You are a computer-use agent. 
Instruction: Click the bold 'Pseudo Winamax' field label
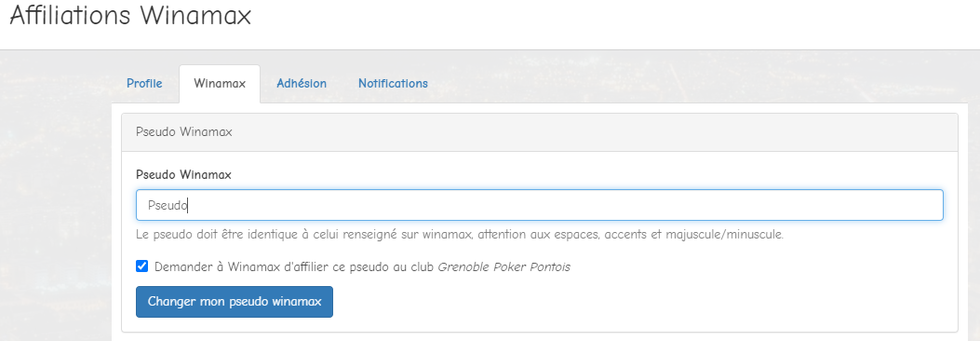point(183,175)
